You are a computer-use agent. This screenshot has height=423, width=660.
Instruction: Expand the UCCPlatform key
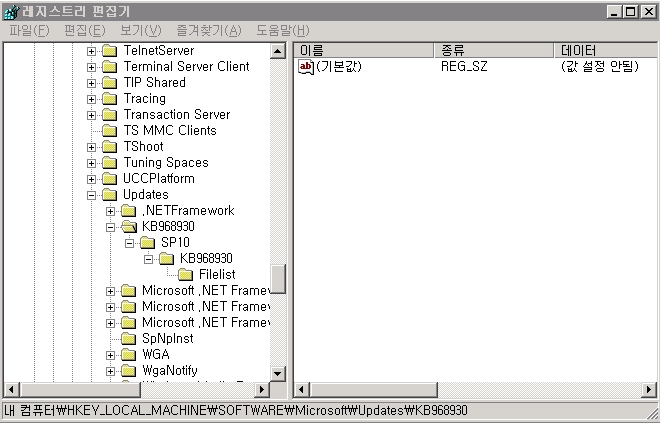click(91, 179)
